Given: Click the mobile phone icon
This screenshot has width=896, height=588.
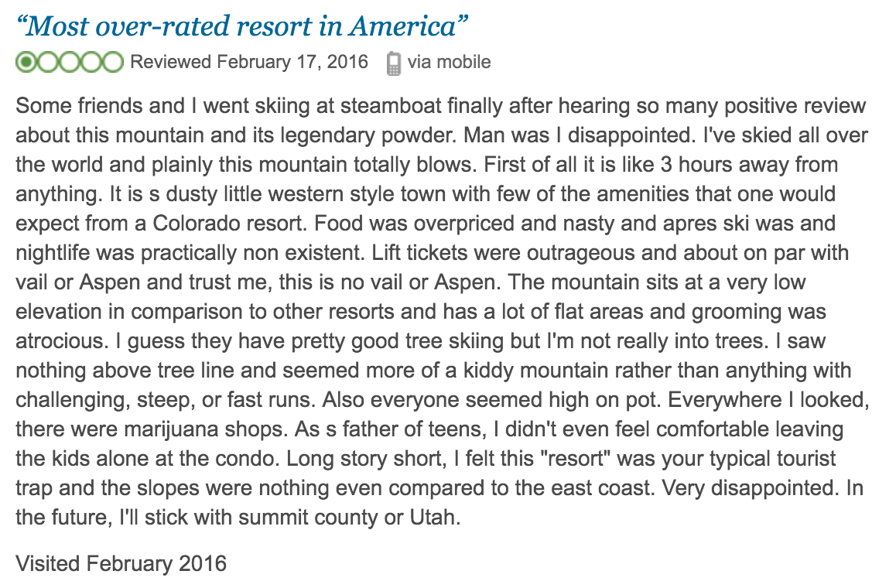Looking at the screenshot, I should pyautogui.click(x=393, y=63).
